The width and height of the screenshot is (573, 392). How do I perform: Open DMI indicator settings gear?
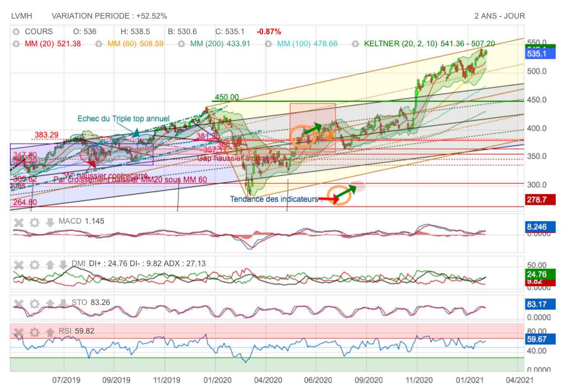click(35, 265)
